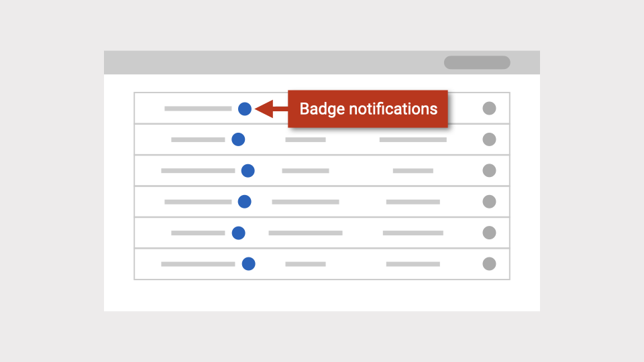Click the blue badge dot in the fourth row

(x=245, y=202)
